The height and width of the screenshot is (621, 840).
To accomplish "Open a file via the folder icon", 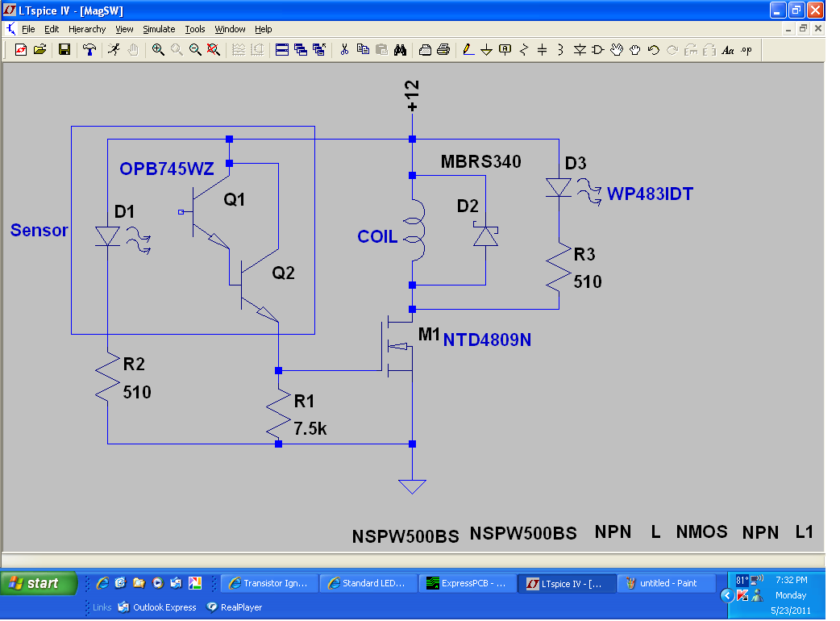I will [40, 50].
